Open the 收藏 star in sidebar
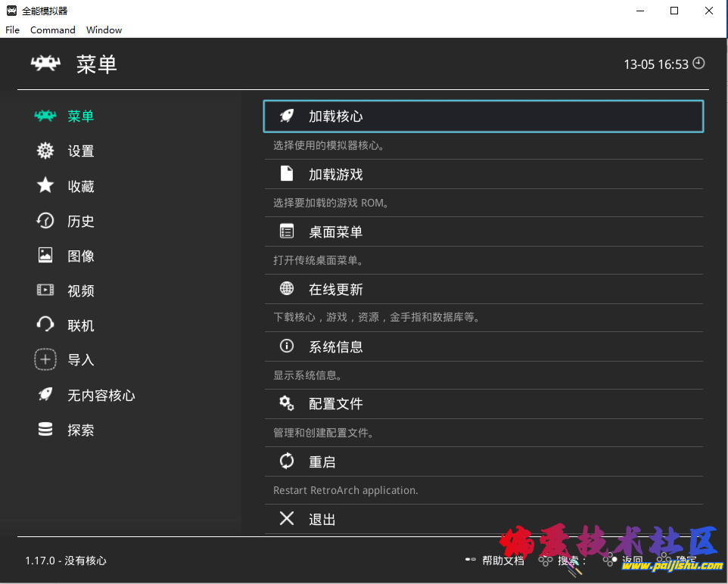The image size is (728, 584). click(45, 186)
